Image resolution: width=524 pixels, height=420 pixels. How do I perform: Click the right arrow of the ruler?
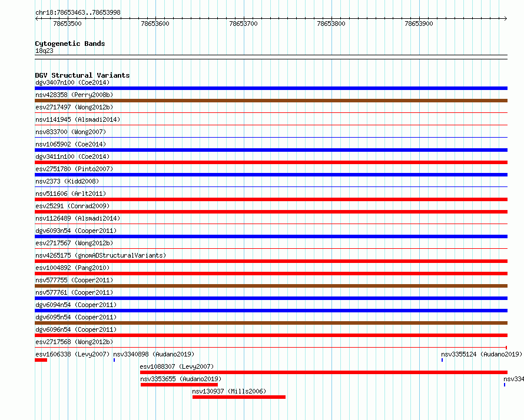click(506, 19)
